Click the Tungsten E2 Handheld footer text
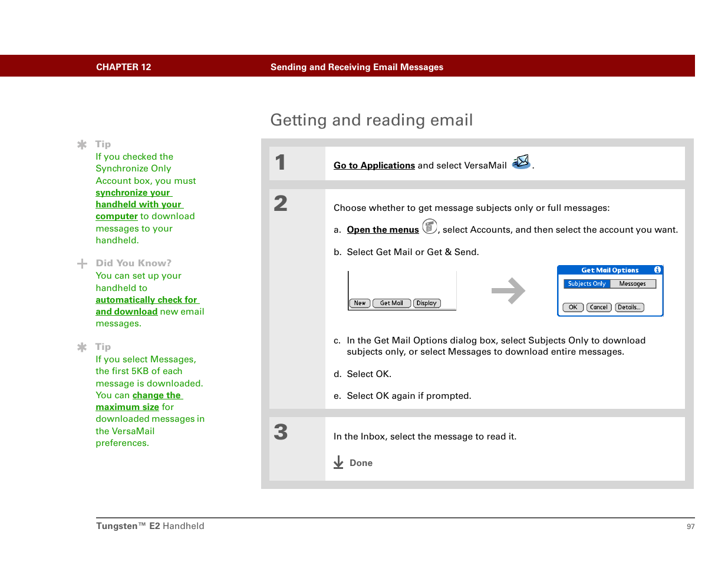The width and height of the screenshot is (728, 562). (x=150, y=526)
